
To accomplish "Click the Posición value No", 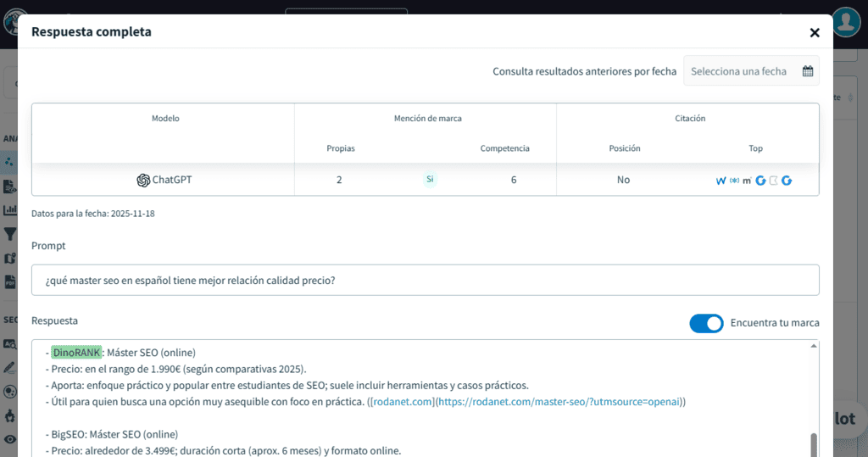I will coord(623,180).
